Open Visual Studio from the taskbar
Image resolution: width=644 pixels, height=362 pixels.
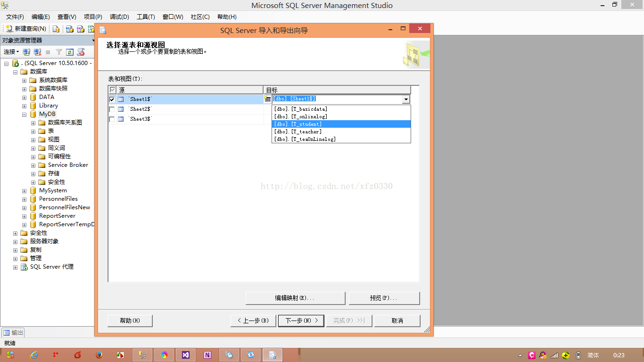point(186,355)
